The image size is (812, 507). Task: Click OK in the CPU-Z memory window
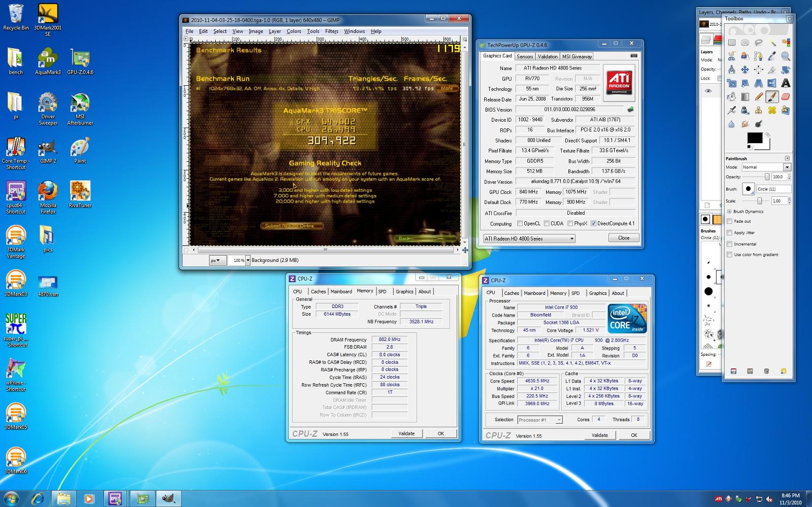click(441, 433)
